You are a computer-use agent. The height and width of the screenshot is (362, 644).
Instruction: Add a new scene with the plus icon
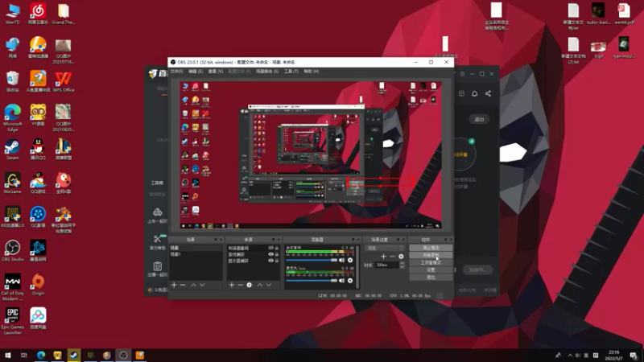174,285
